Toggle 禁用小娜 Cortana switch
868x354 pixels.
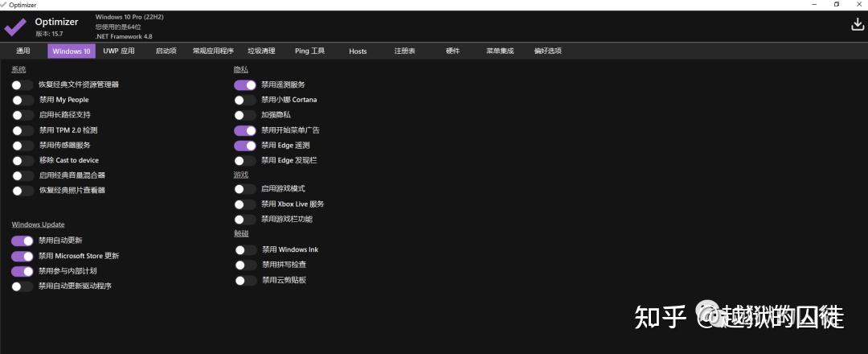(244, 100)
